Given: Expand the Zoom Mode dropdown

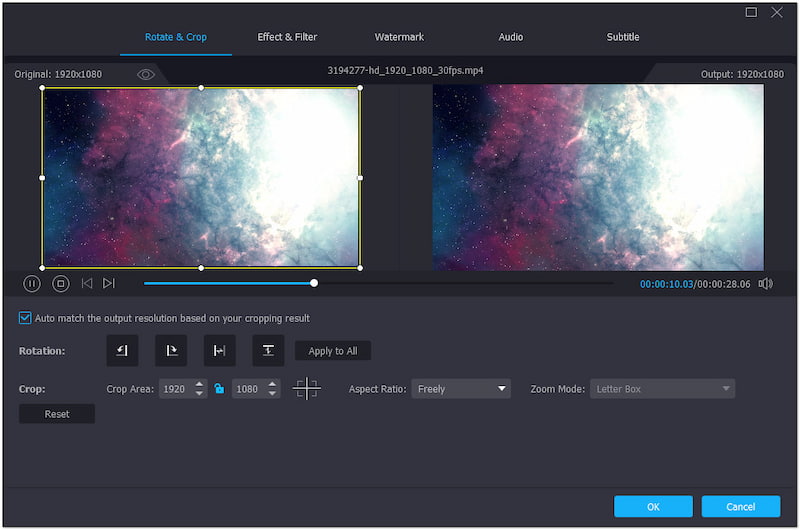Looking at the screenshot, I should pos(662,389).
